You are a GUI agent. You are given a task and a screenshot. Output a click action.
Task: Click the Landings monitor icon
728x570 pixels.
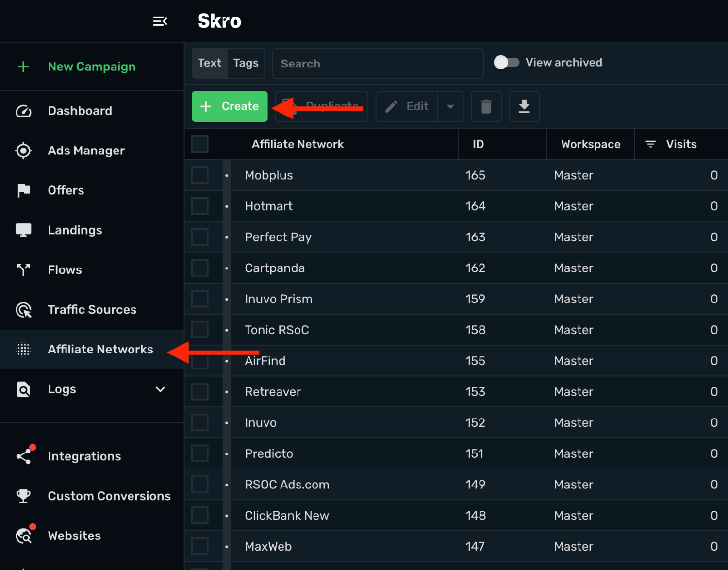pos(23,230)
